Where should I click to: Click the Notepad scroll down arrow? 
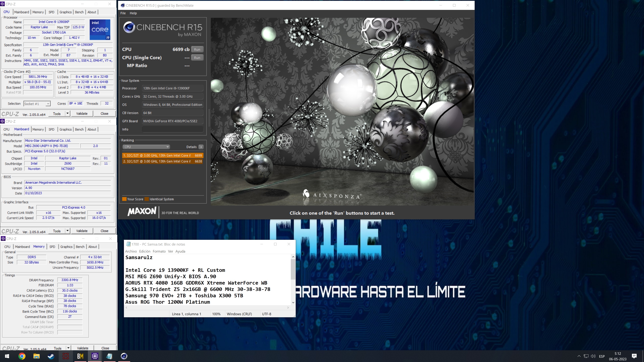(x=293, y=302)
